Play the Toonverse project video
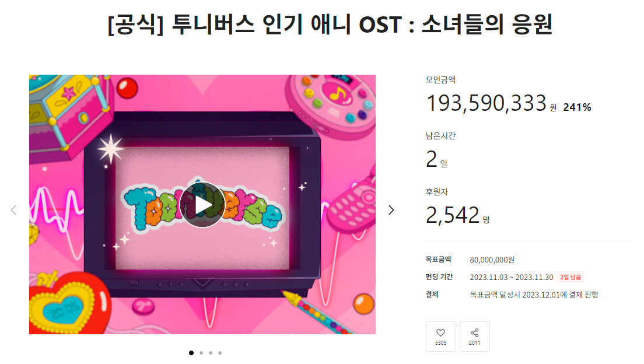Image resolution: width=644 pixels, height=364 pixels. coord(202,205)
